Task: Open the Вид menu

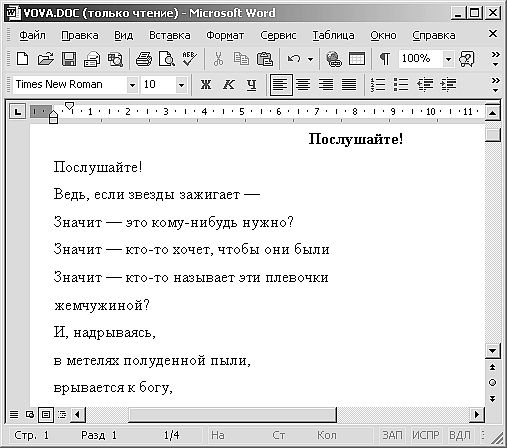Action: (x=124, y=35)
